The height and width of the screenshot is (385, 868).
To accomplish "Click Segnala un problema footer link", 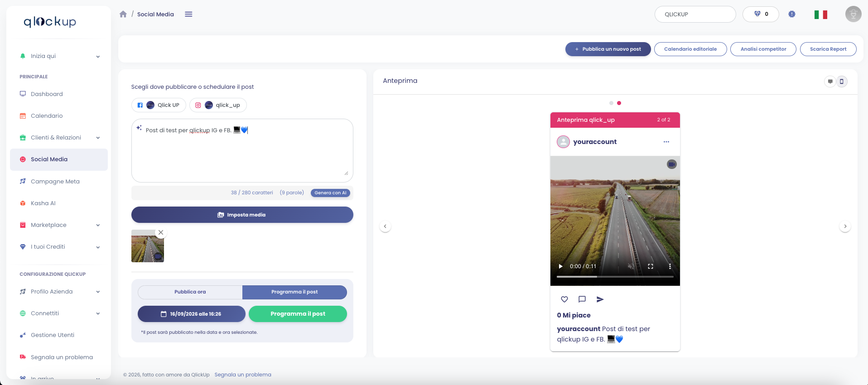I will tap(243, 375).
